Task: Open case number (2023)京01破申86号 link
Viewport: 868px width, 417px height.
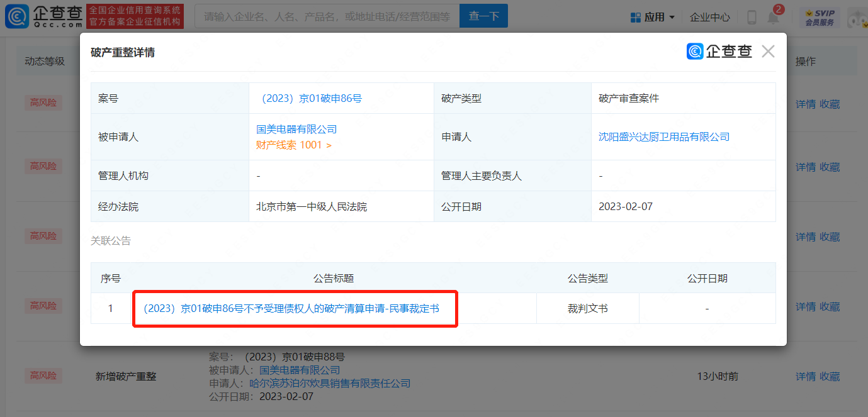Action: [x=309, y=98]
